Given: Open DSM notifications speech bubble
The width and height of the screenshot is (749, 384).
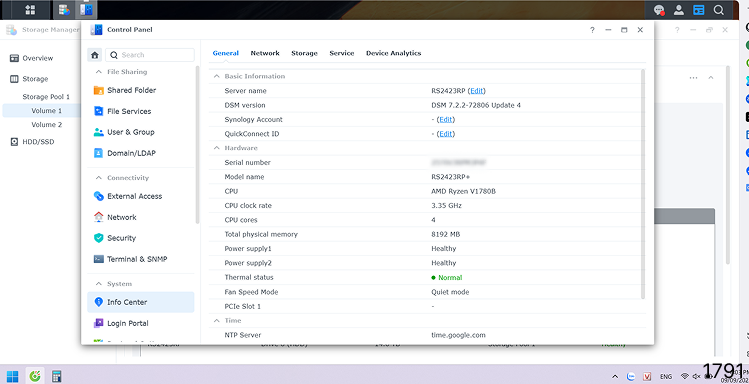Looking at the screenshot, I should (x=659, y=10).
